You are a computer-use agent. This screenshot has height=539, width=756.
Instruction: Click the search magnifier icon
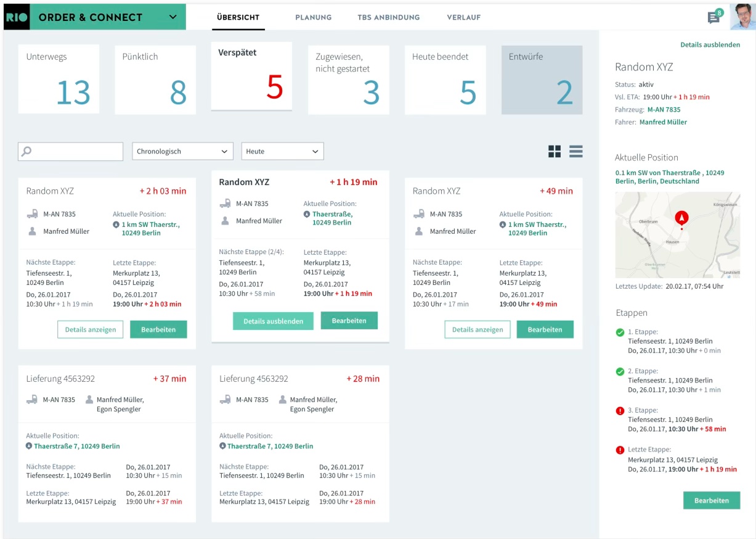tap(26, 151)
